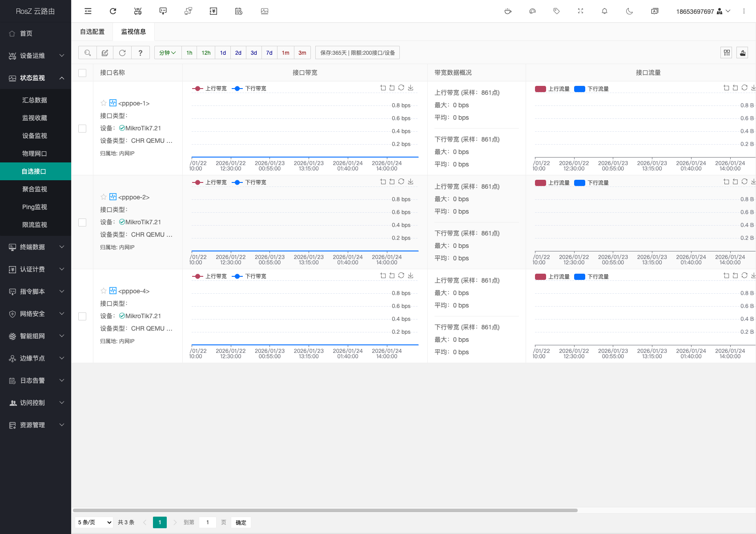Toggle the select-all header checkbox
The height and width of the screenshot is (534, 756).
click(82, 73)
